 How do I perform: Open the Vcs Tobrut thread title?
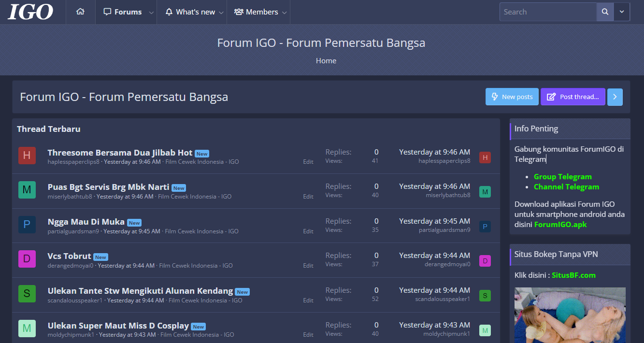[x=70, y=256]
